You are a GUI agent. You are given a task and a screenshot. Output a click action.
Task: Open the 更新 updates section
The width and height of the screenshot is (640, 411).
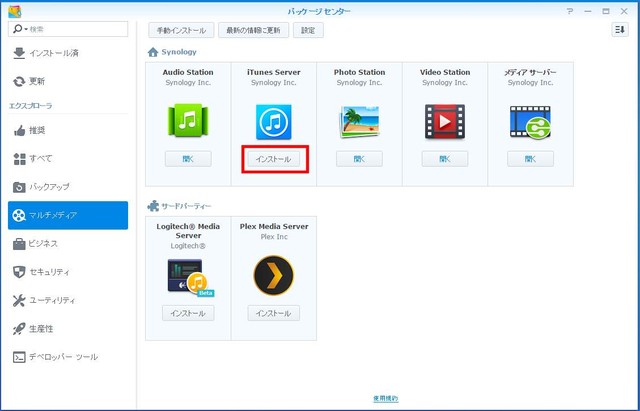[68, 81]
